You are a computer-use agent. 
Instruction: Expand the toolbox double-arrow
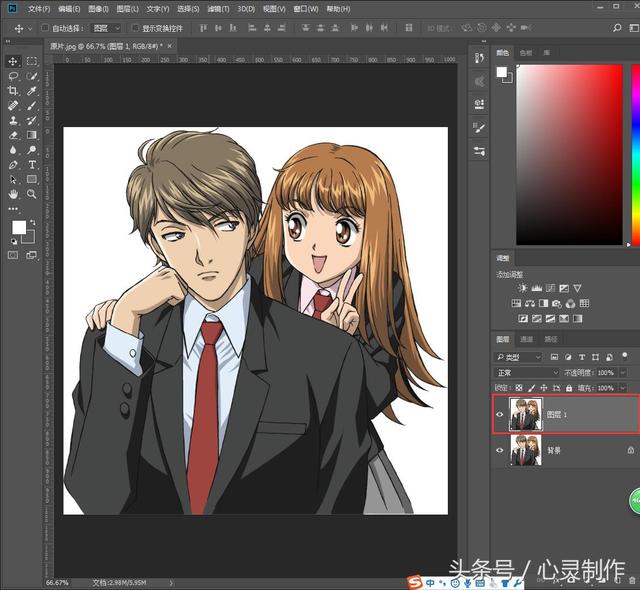8,41
